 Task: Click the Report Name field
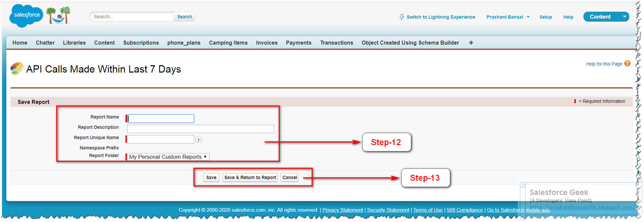(161, 118)
